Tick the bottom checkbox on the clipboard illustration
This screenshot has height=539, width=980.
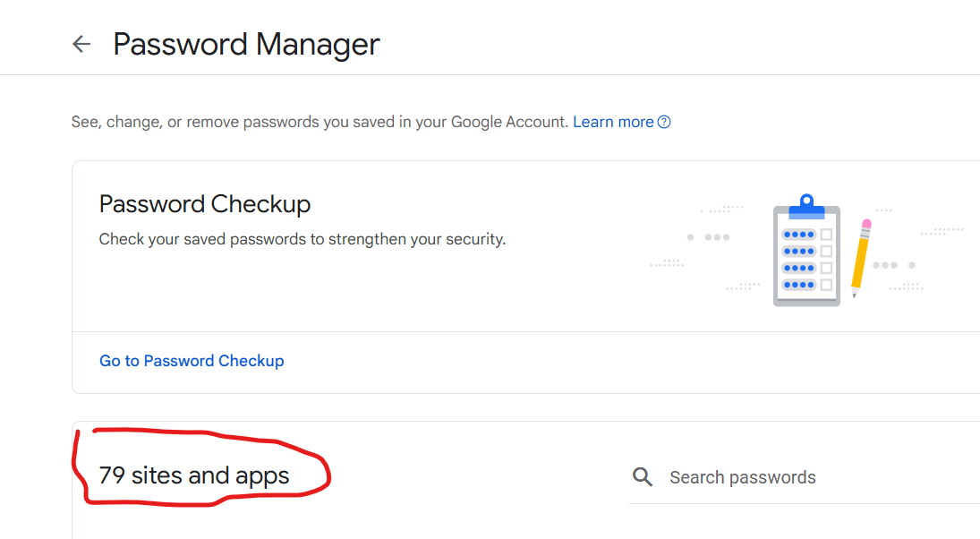pos(826,285)
